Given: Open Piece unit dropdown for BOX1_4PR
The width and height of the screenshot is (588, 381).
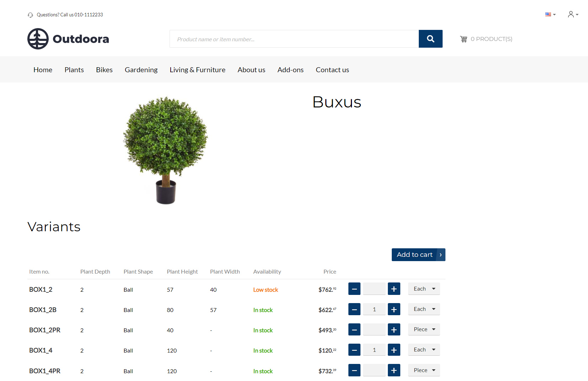Looking at the screenshot, I should coord(424,370).
